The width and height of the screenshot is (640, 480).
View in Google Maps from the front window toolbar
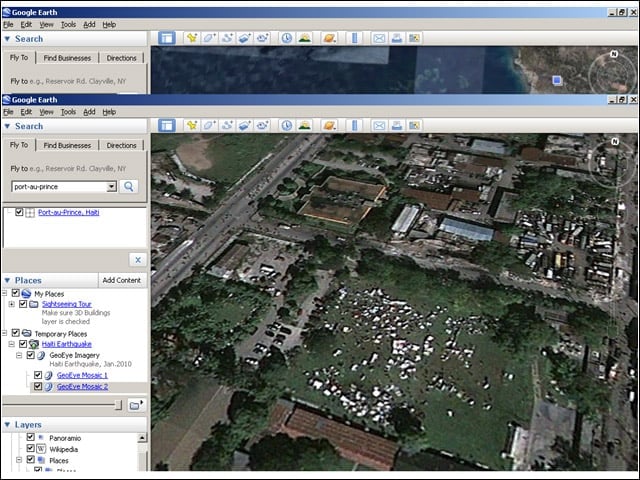(414, 125)
